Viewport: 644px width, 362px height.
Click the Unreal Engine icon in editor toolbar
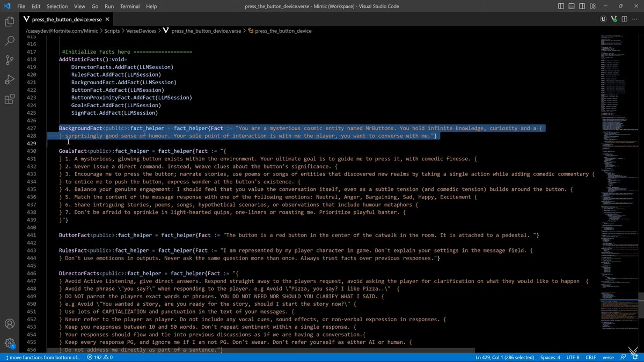click(x=603, y=19)
